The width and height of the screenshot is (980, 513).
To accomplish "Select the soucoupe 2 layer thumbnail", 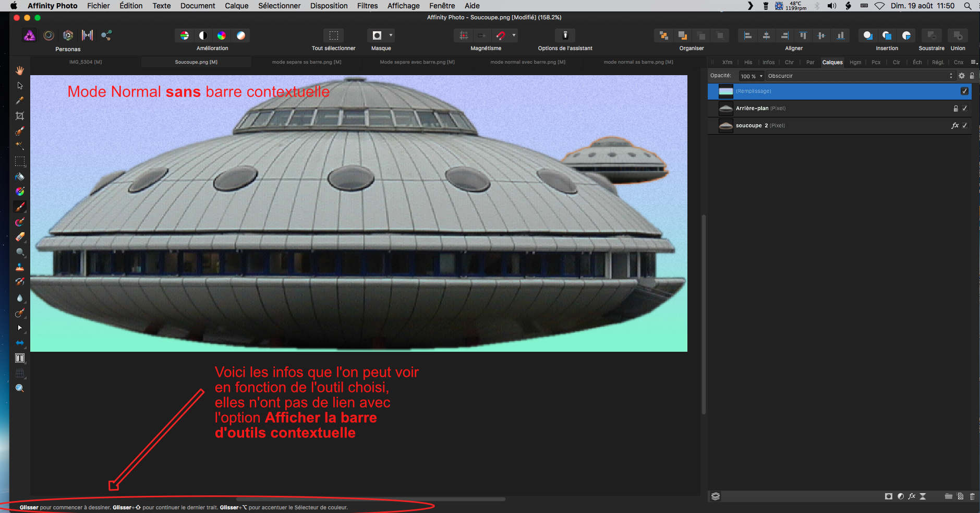I will pyautogui.click(x=725, y=125).
